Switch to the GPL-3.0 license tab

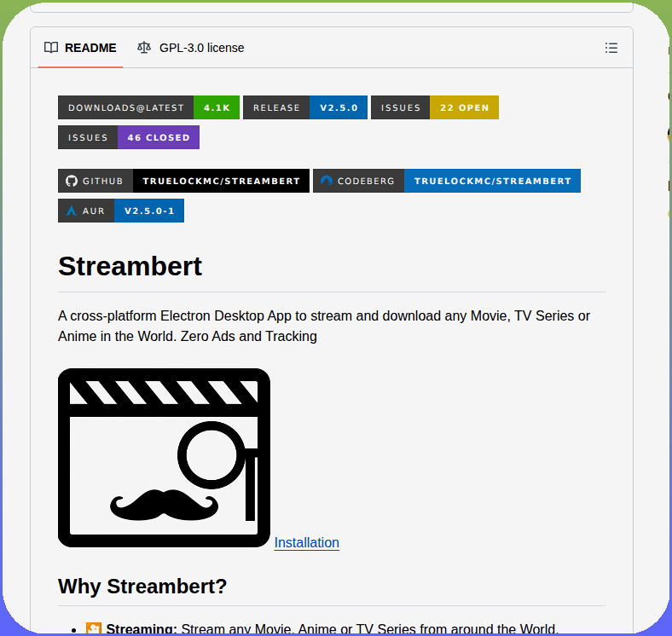[x=191, y=48]
